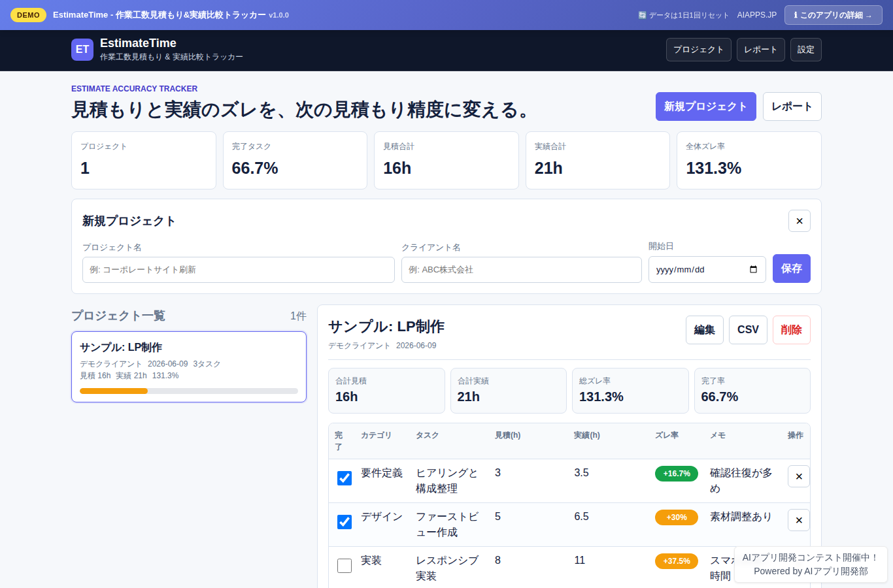Click the +30% deviation badge
This screenshot has height=588, width=893.
(677, 517)
